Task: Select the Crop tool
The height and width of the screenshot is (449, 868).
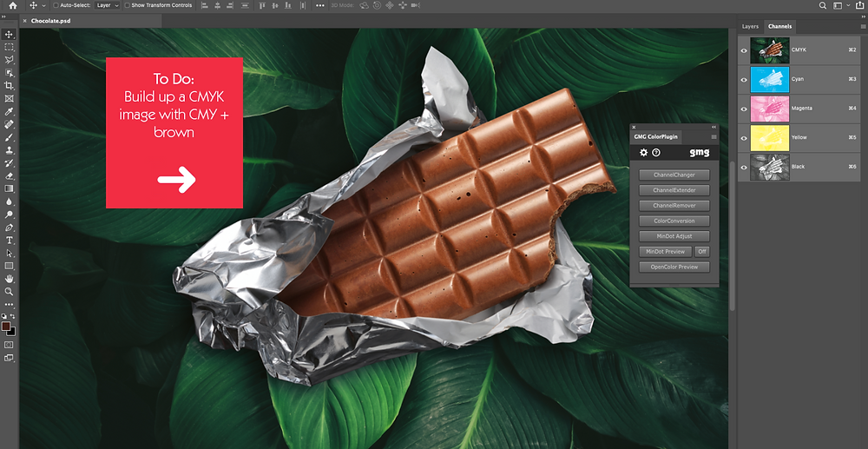Action: point(10,86)
